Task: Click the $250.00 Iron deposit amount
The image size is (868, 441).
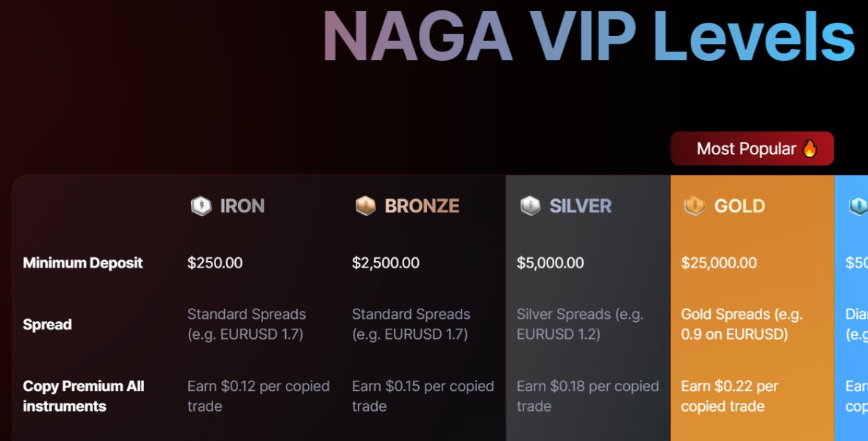Action: (x=215, y=263)
